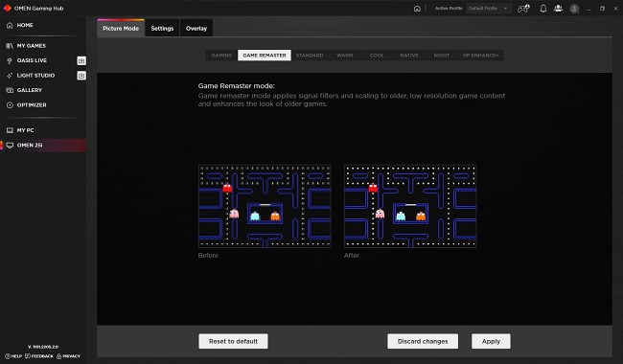Choose the HP Enhance+ picture mode
623x364 pixels.
(x=480, y=56)
